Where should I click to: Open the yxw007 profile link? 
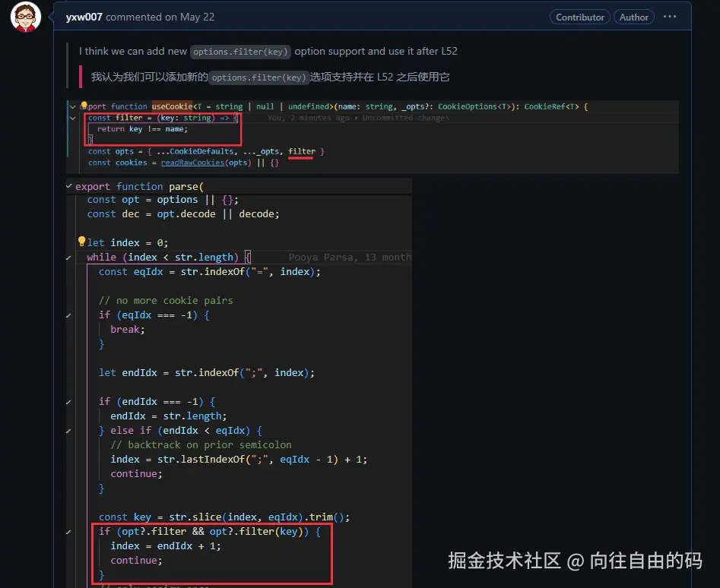84,17
